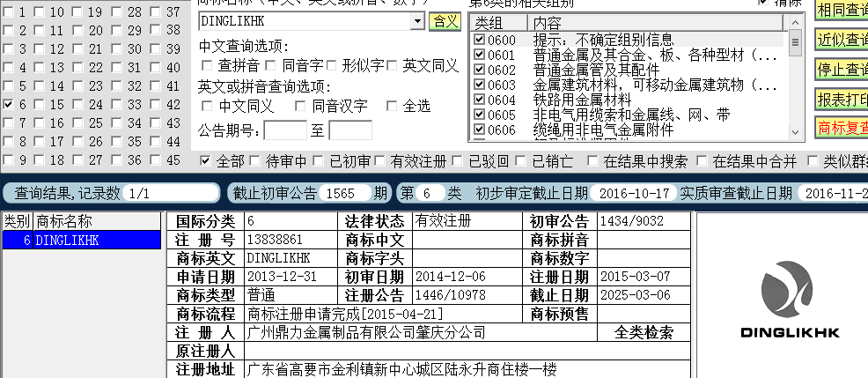Check class 25 checkbox
Viewport: 868px width, 378px height.
(x=77, y=123)
